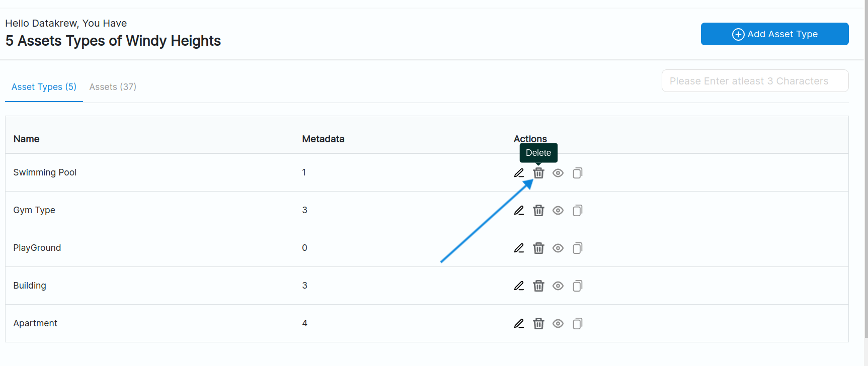Edit the PlayGround asset type

[519, 248]
